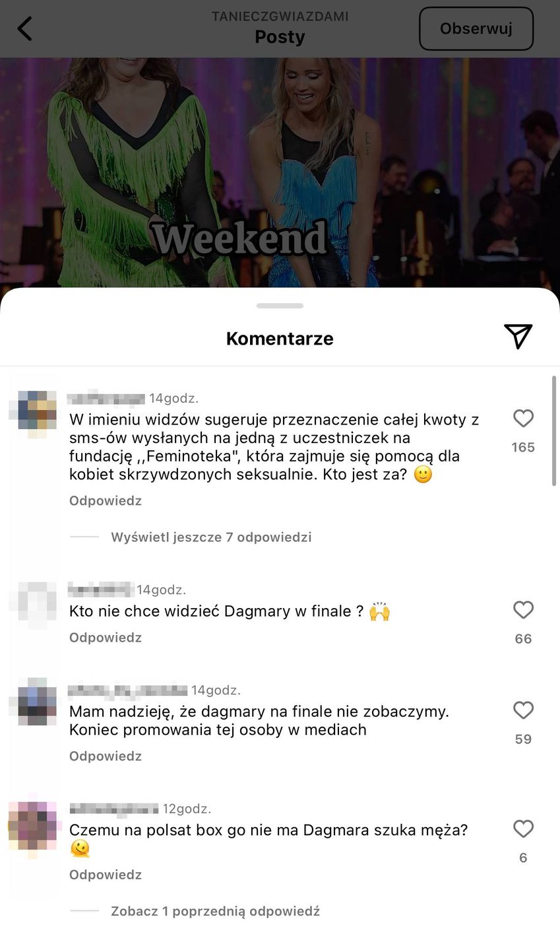Screen dimensions: 560x950
Task: Like the comment with 66 likes
Action: coord(523,610)
